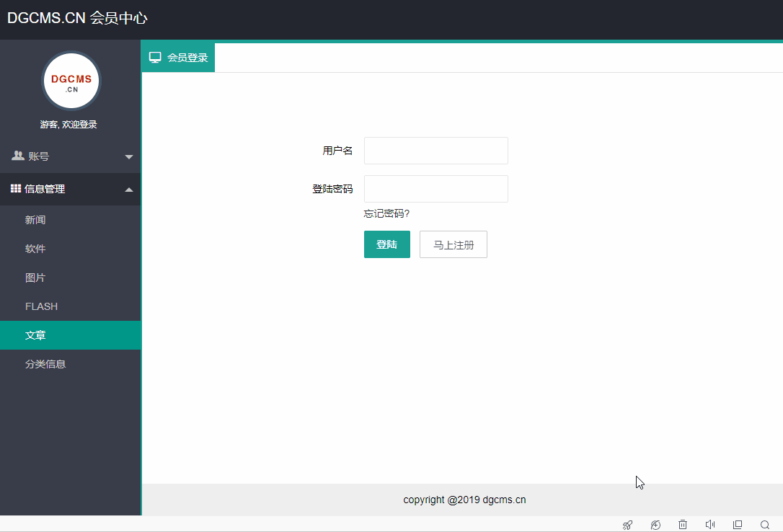Click the overlapping windows icon at bottom
This screenshot has height=532, width=783.
(737, 524)
